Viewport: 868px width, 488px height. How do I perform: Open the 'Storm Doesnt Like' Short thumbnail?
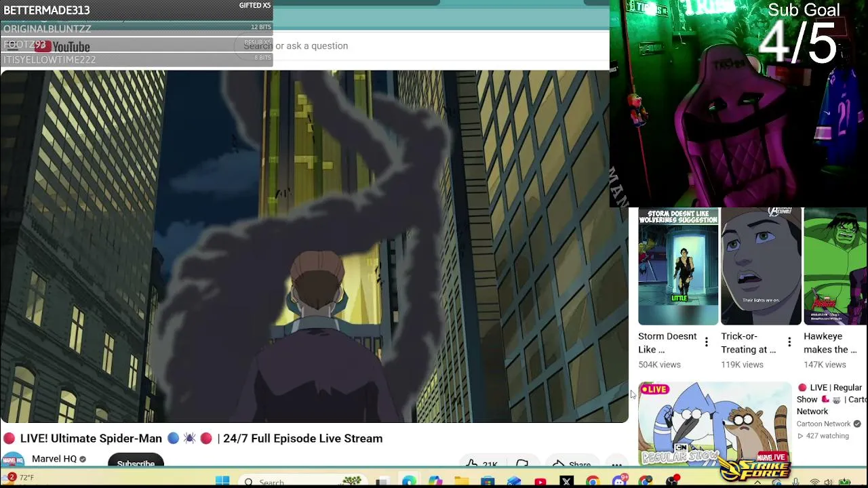678,267
